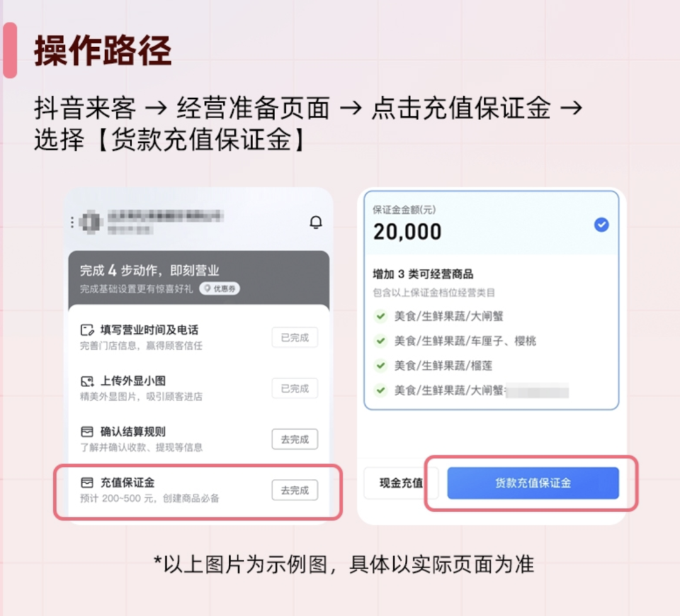Click the 完成 4 步动作 banner
Image resolution: width=680 pixels, height=616 pixels.
click(x=198, y=278)
